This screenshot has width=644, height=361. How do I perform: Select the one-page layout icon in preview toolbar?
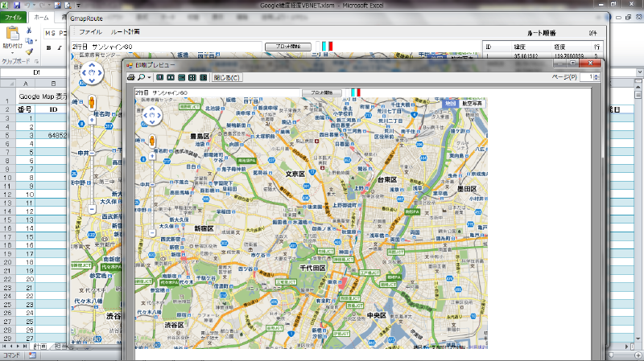(x=159, y=77)
